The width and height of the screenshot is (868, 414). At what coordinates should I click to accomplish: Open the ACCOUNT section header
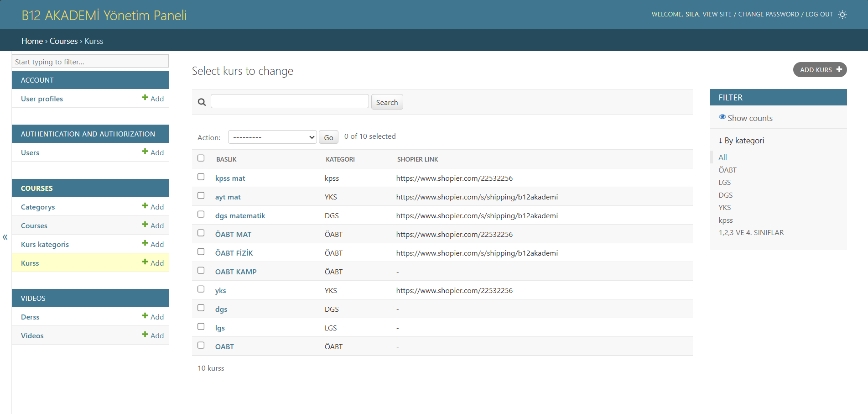(x=37, y=80)
